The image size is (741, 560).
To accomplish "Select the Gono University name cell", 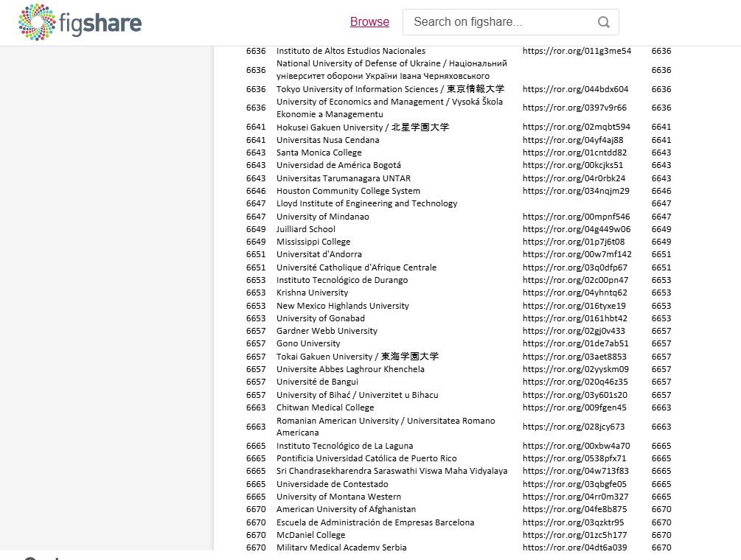I will tap(308, 344).
